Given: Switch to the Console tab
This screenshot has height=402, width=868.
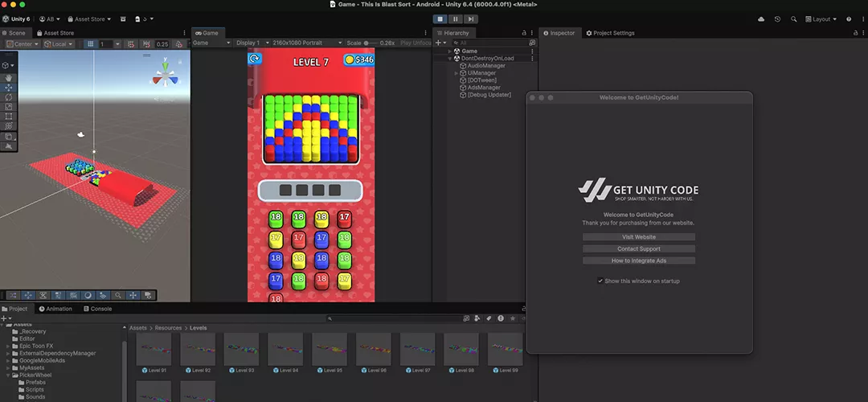Looking at the screenshot, I should pyautogui.click(x=97, y=309).
